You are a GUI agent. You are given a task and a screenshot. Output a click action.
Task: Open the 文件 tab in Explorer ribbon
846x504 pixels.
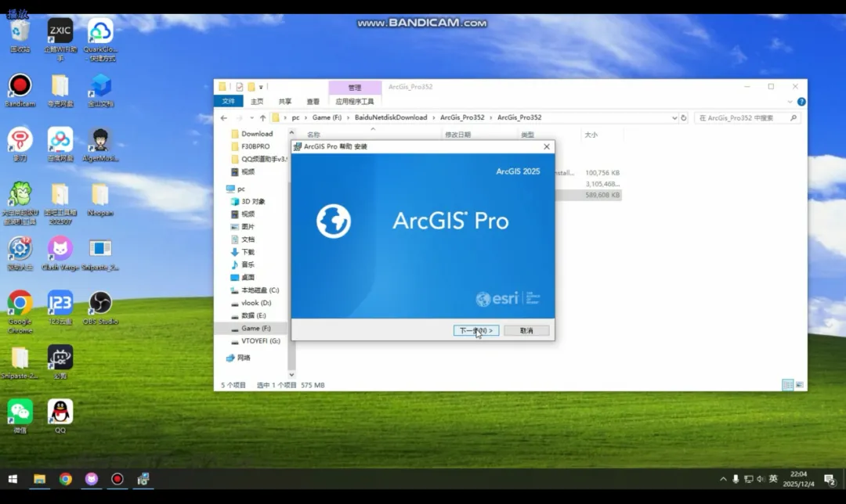(228, 101)
